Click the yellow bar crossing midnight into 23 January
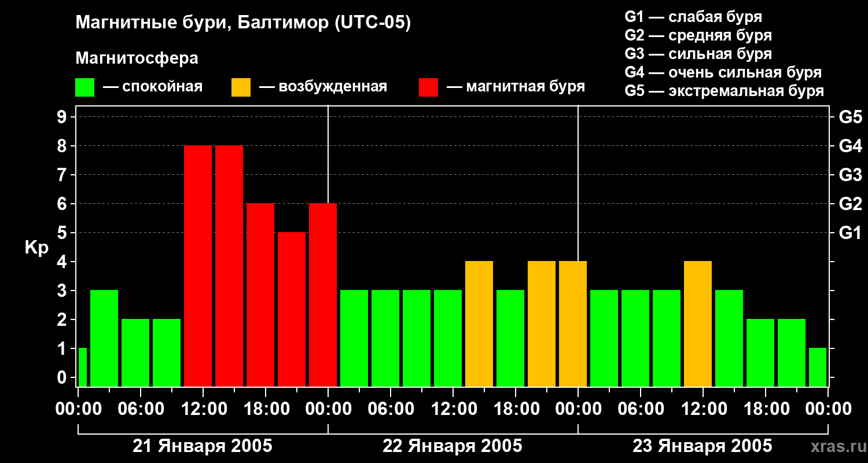The image size is (868, 463). (x=573, y=324)
